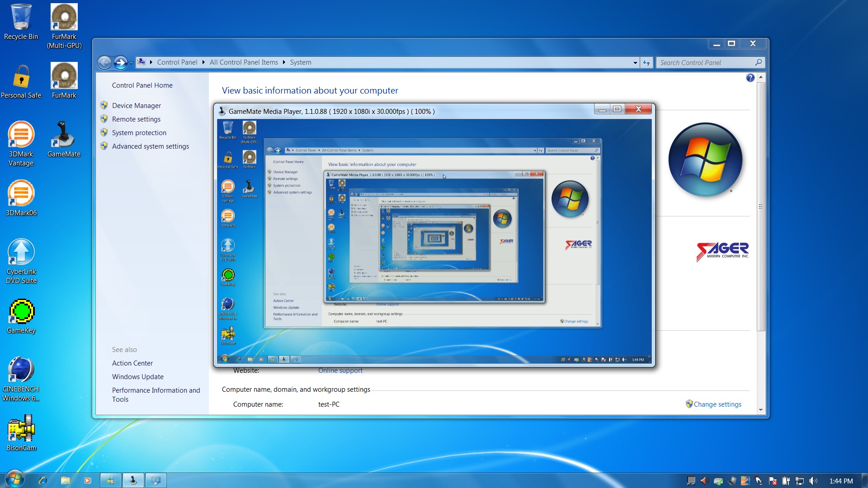Open Performance Information and Tools link
Screen dimensions: 868x488
click(156, 395)
